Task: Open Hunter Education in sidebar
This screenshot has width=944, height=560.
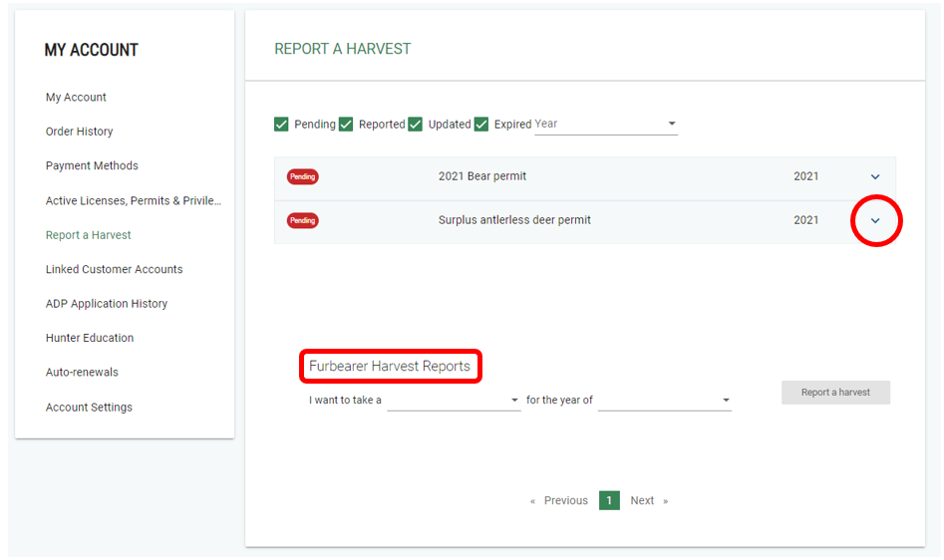Action: click(x=90, y=339)
